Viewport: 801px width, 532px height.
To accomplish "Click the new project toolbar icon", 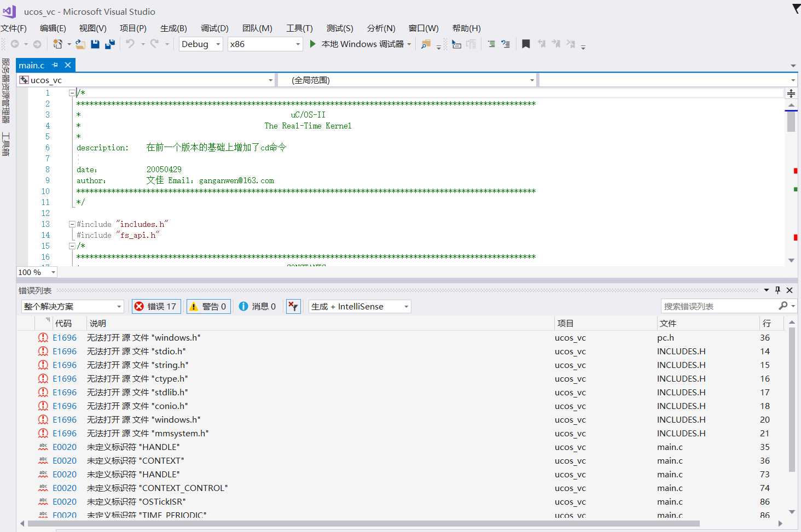I will 57,44.
